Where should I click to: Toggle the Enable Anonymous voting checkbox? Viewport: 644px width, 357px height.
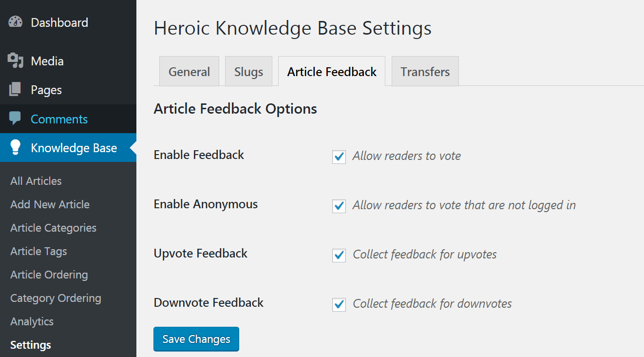coord(339,206)
